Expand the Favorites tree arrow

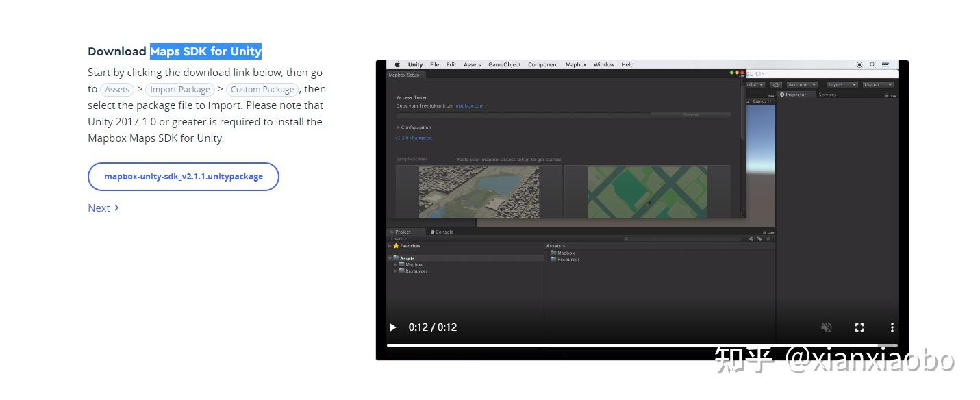390,246
